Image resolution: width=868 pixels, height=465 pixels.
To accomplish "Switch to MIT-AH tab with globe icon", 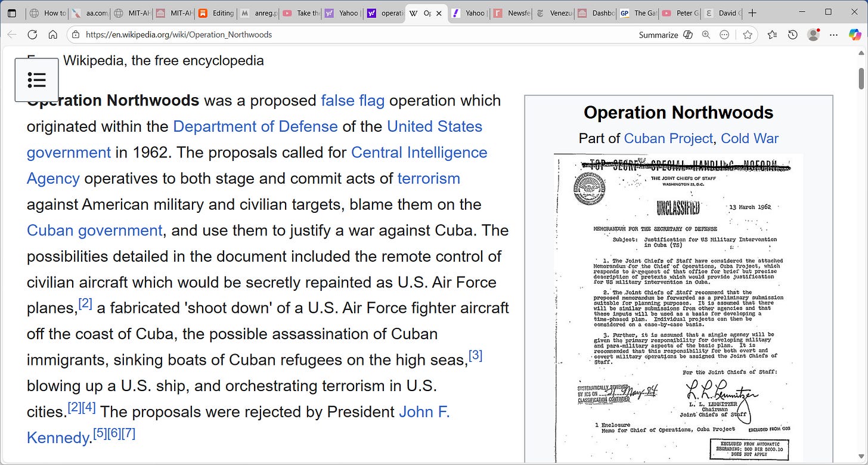I will tap(132, 13).
